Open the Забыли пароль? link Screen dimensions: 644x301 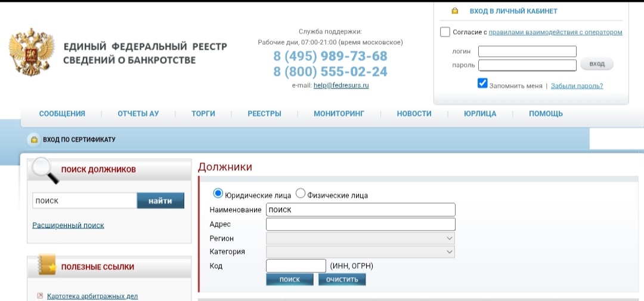click(x=577, y=86)
